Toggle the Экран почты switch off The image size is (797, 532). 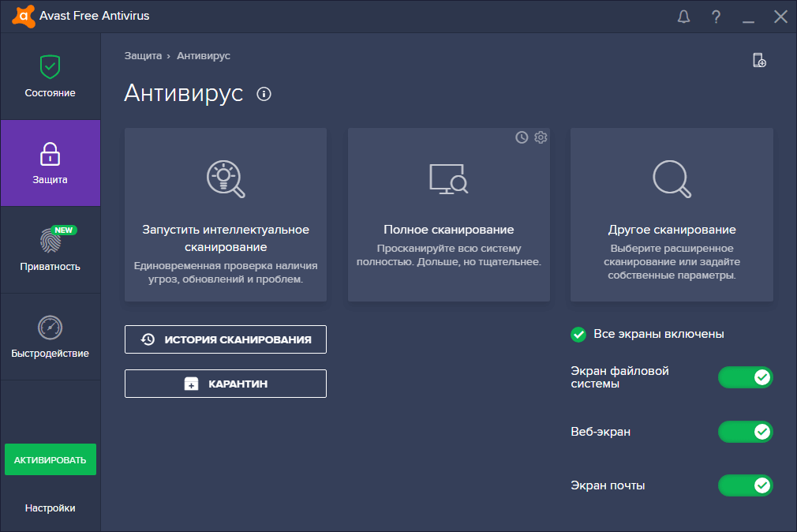tap(745, 485)
